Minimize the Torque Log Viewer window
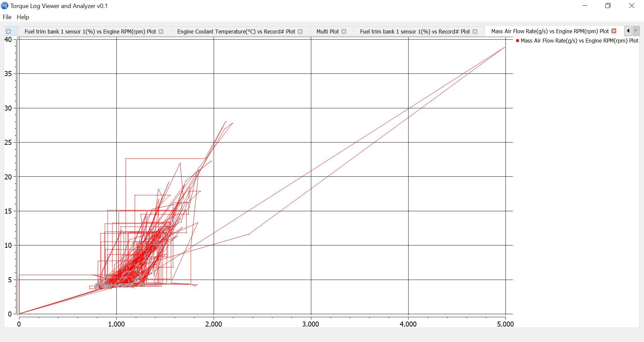Viewport: 644px width, 342px height. [x=585, y=6]
